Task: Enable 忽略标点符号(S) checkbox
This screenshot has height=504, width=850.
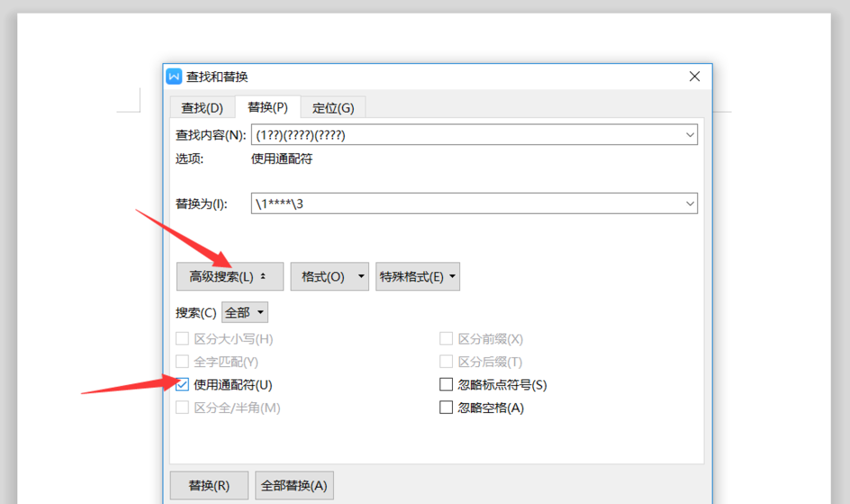Action: (x=446, y=385)
